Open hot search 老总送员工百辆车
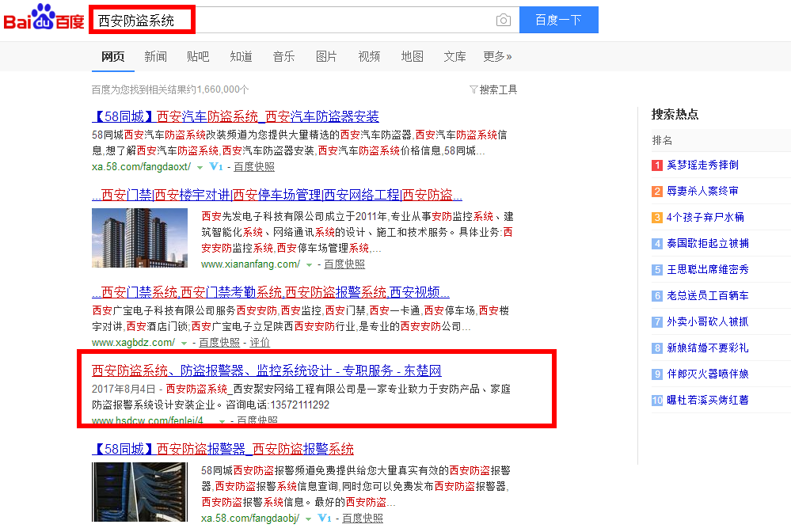The height and width of the screenshot is (532, 791). tap(707, 296)
